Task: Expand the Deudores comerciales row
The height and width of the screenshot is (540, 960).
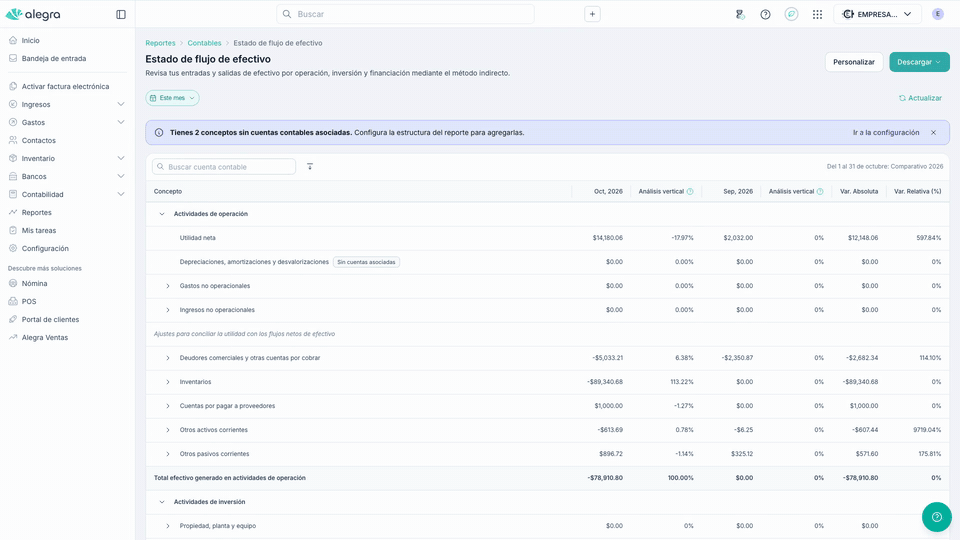Action: 168,358
